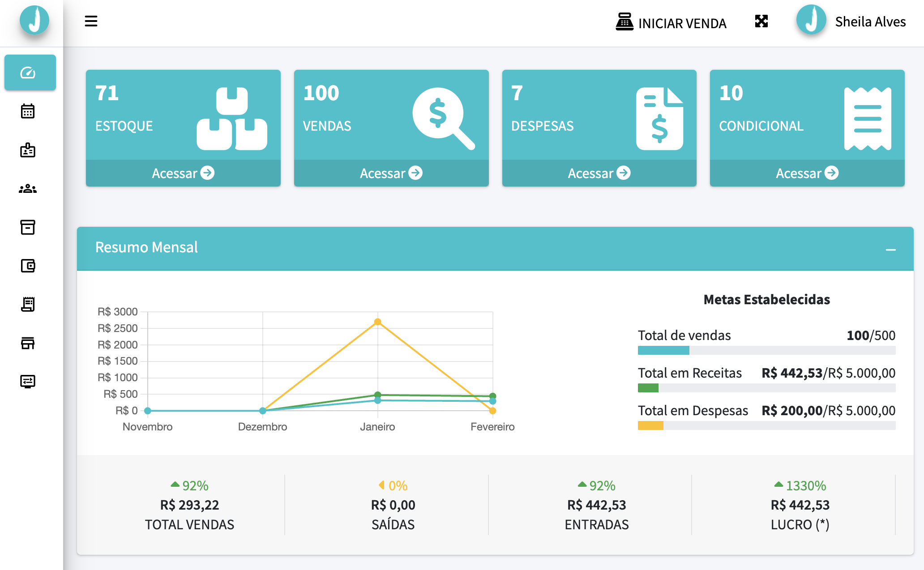The height and width of the screenshot is (570, 924).
Task: Open the dashboard speedometer sidebar icon
Action: point(28,72)
